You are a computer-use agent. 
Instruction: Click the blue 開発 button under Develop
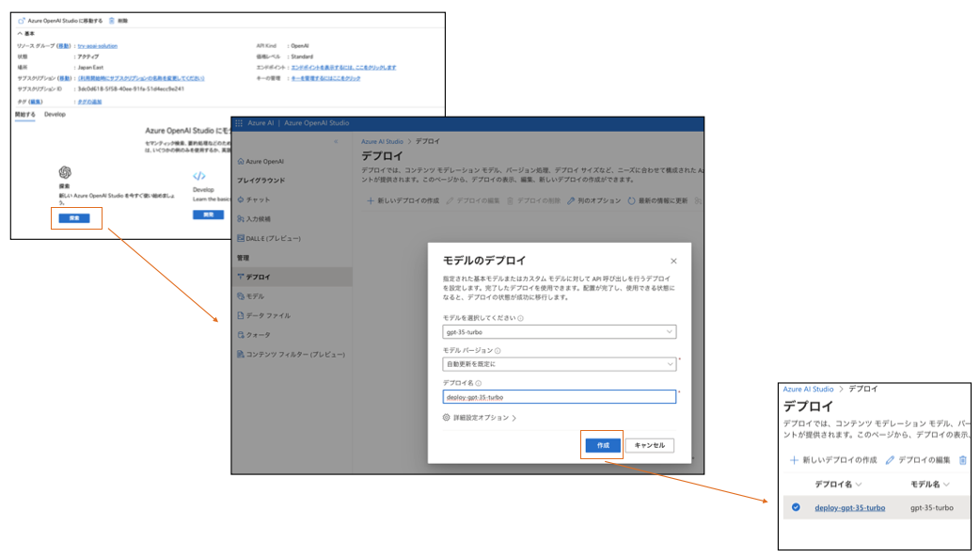208,215
